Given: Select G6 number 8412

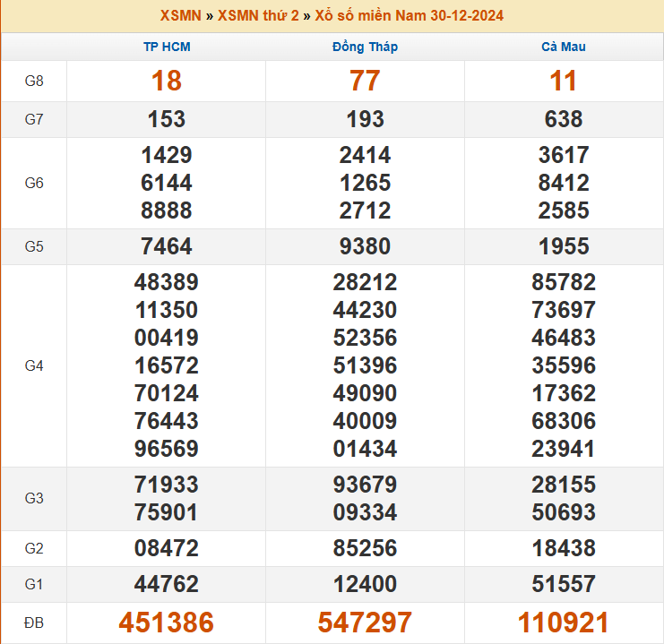Looking at the screenshot, I should coord(564,183).
